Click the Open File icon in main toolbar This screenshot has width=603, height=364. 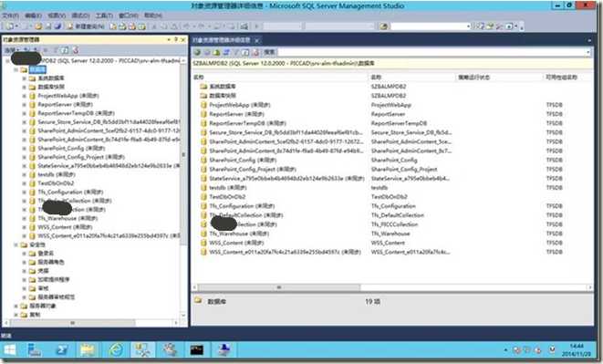click(x=38, y=26)
